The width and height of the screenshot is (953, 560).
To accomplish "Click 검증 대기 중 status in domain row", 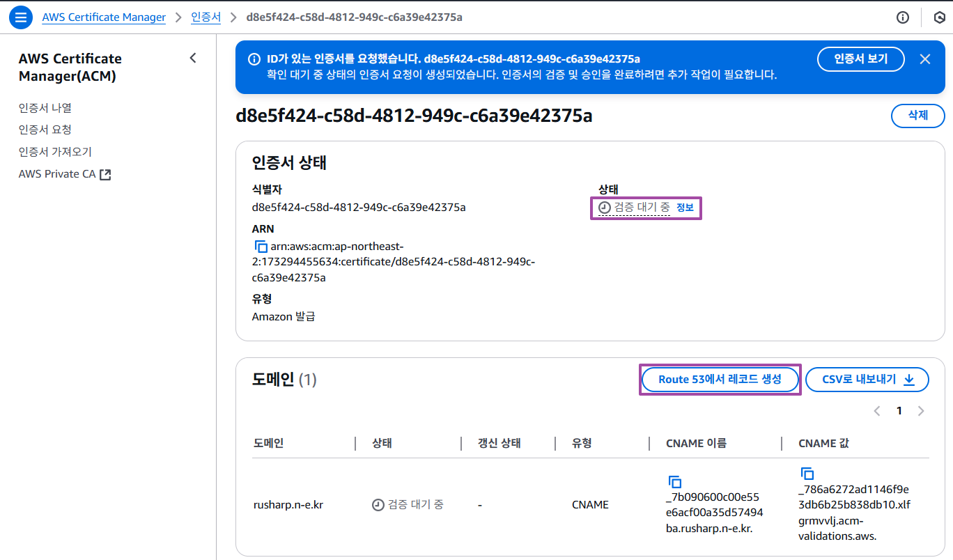I will coord(408,505).
